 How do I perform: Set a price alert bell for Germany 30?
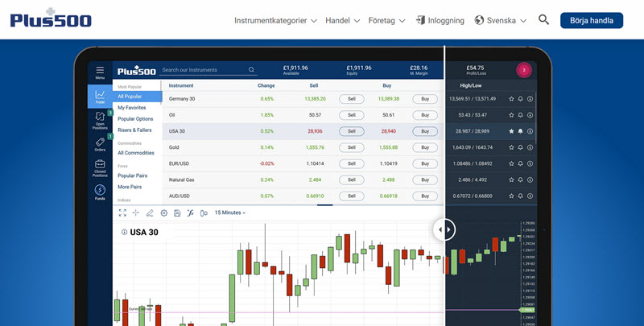click(x=520, y=99)
